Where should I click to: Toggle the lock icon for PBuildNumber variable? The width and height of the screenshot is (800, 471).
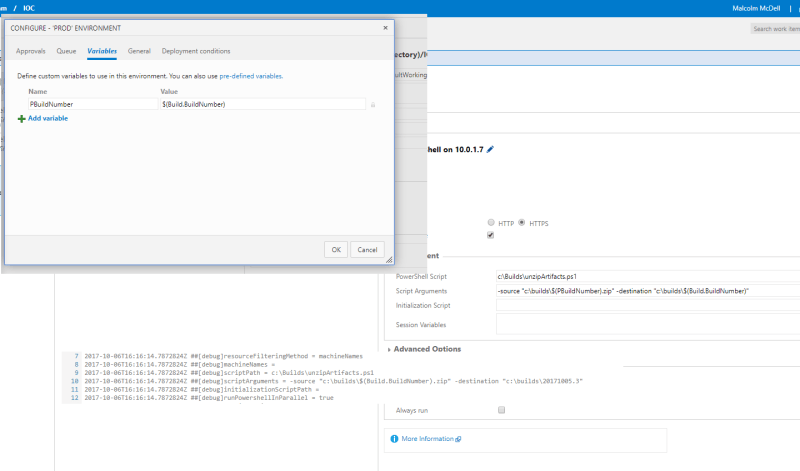point(373,105)
